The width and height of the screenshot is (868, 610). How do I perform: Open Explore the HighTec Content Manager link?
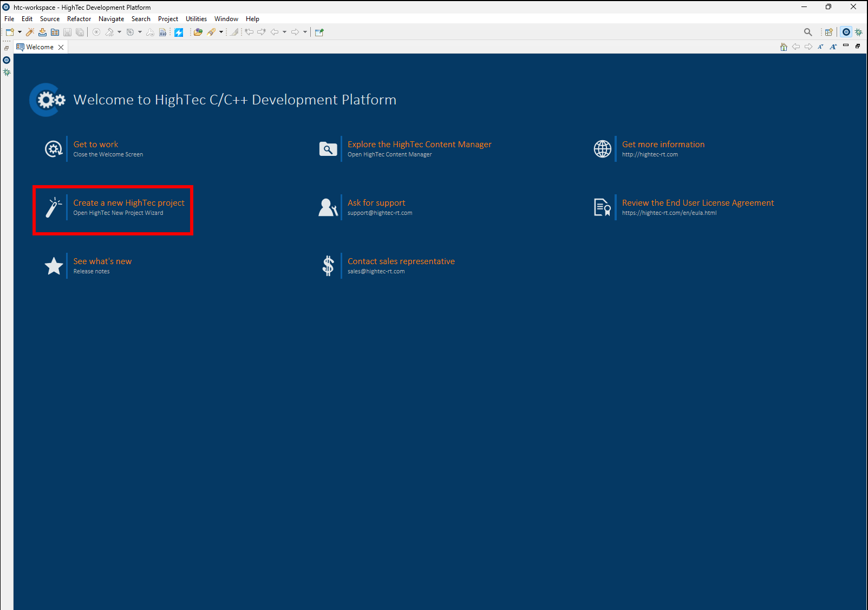click(x=419, y=145)
